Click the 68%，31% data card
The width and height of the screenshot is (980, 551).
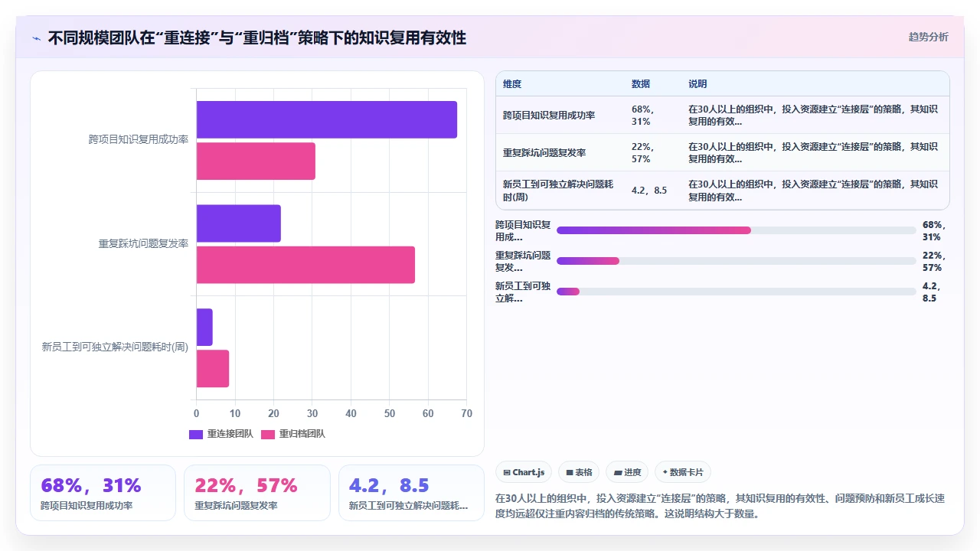[103, 493]
